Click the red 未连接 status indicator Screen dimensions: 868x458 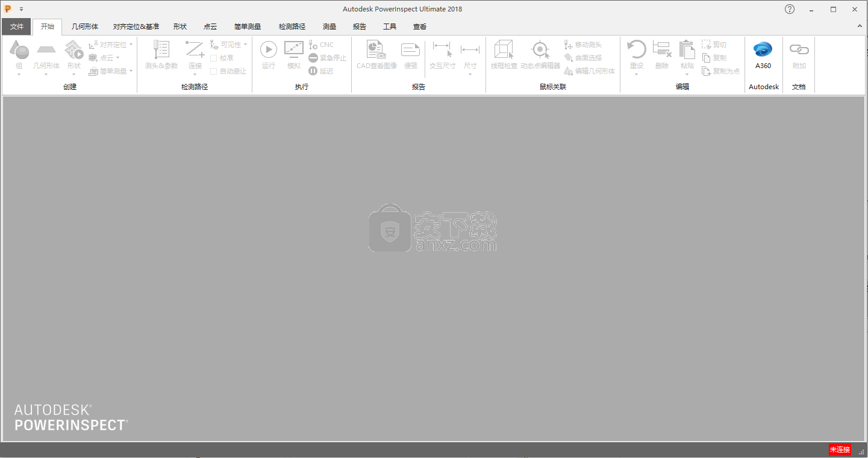(840, 450)
